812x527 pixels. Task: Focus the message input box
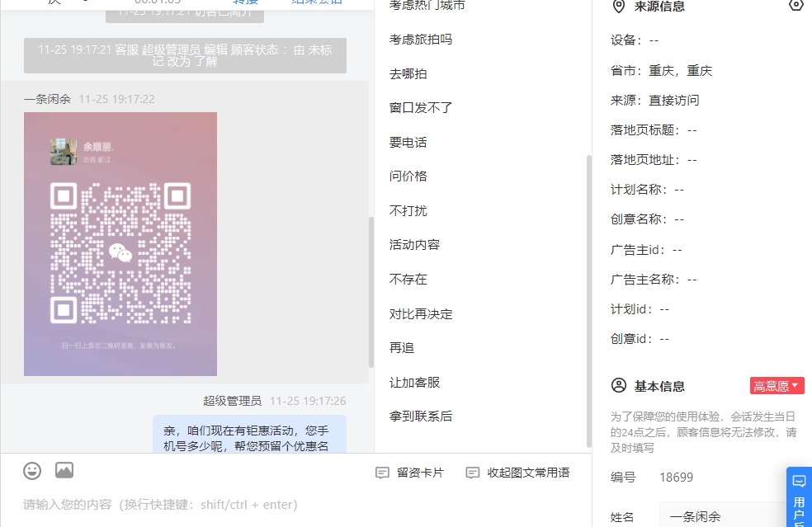click(295, 505)
